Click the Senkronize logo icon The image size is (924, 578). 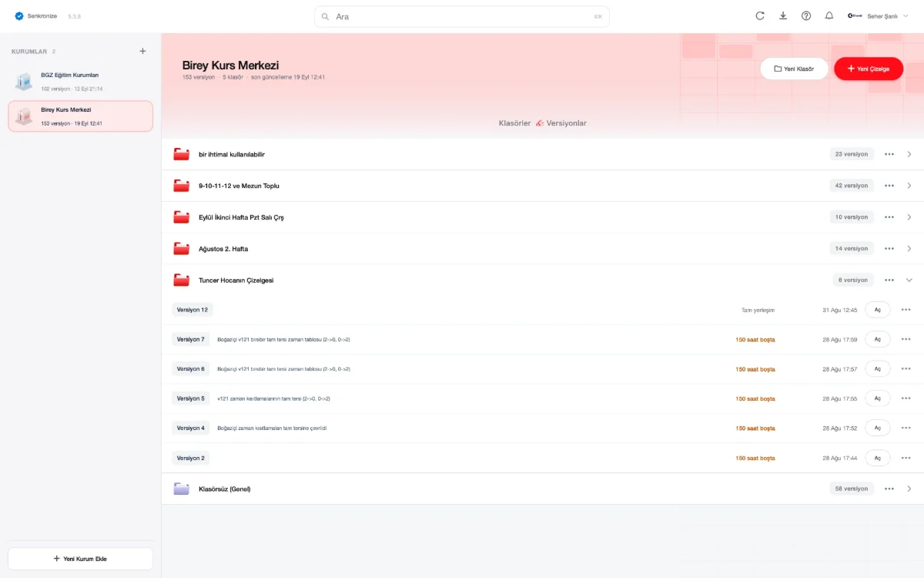(19, 16)
